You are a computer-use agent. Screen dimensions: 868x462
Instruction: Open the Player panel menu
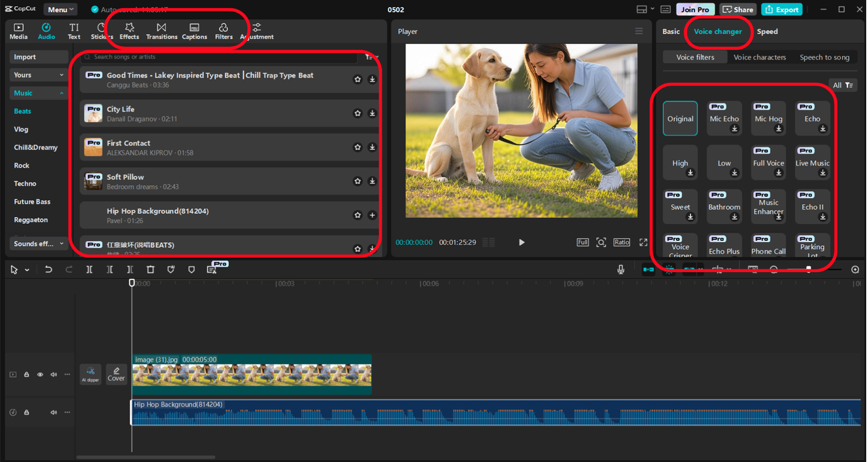pyautogui.click(x=638, y=31)
